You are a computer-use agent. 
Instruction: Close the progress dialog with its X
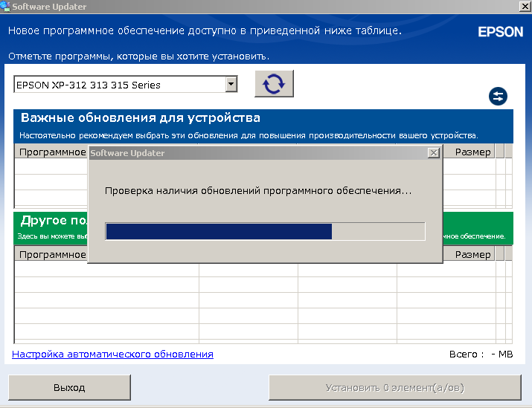[434, 153]
